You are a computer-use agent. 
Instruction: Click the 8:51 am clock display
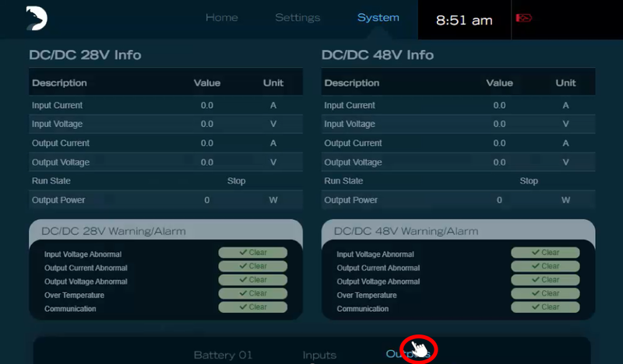click(x=464, y=20)
